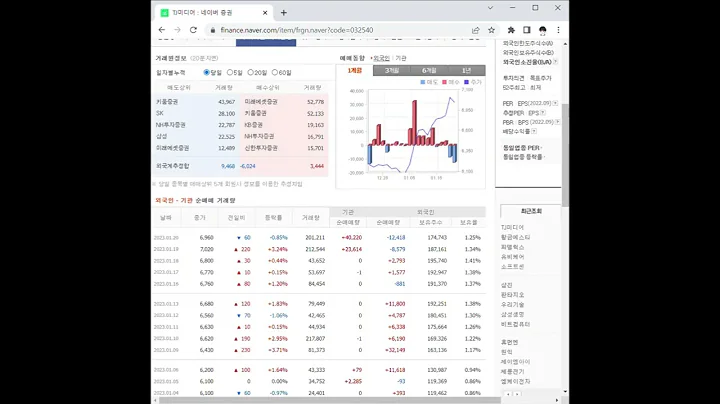This screenshot has height=404, width=720.
Task: Reload the Naver finance page
Action: [x=193, y=30]
